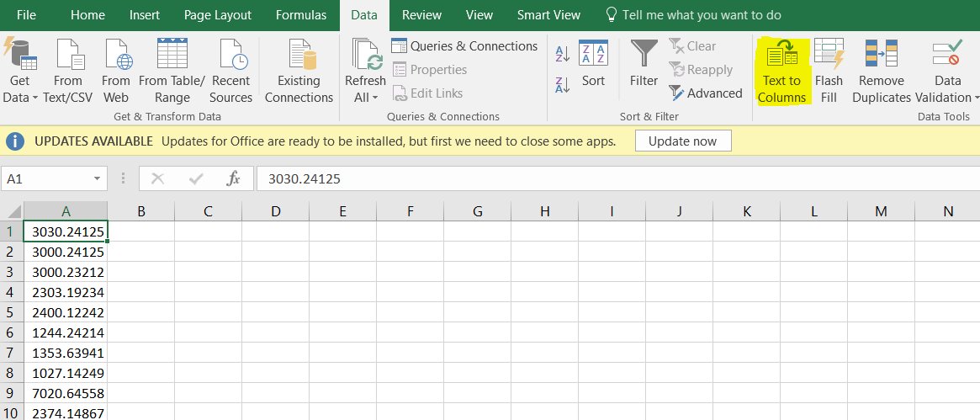Select column M header
The width and height of the screenshot is (980, 420).
click(881, 211)
